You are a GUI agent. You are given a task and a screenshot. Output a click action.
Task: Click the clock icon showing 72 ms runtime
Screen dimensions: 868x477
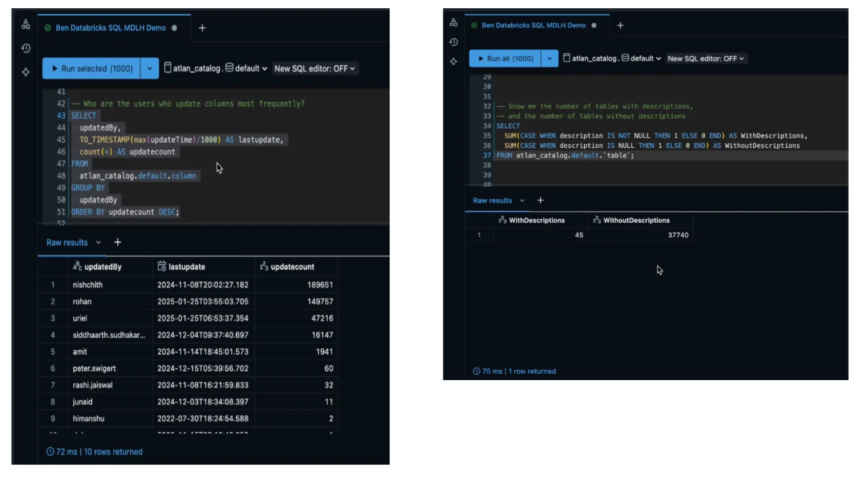(x=49, y=452)
